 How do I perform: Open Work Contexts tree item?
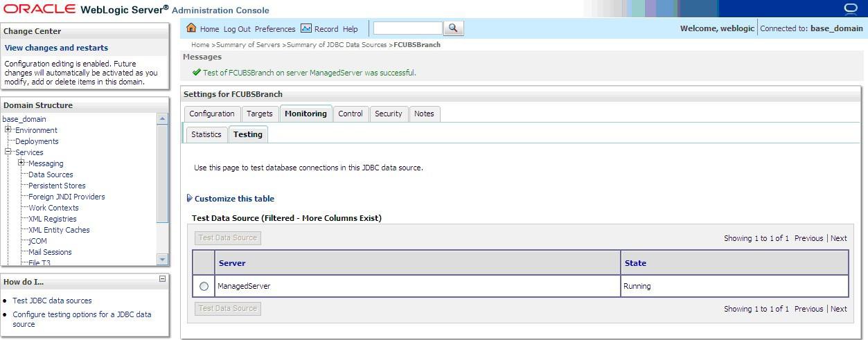point(53,208)
